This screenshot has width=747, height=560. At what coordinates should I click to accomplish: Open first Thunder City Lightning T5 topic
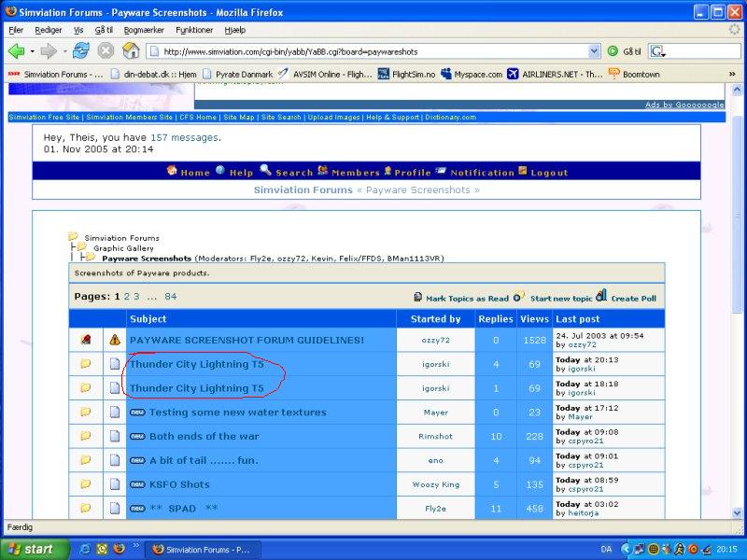(x=196, y=364)
